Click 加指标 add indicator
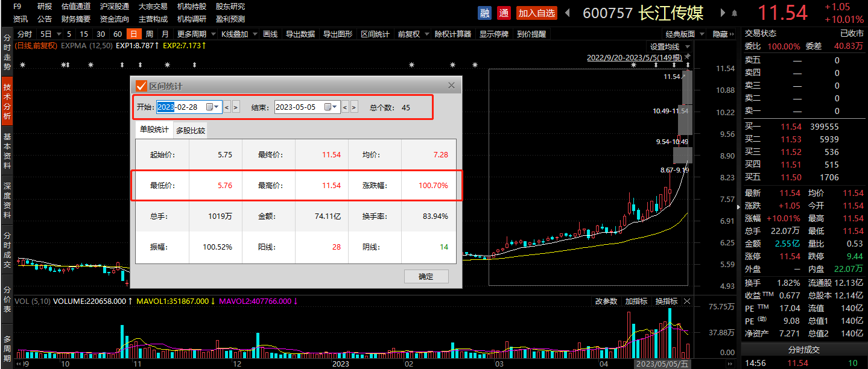 (636, 301)
